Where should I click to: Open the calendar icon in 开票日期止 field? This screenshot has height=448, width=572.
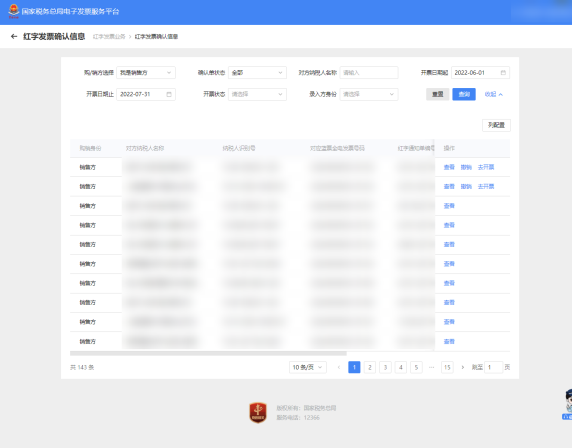point(169,94)
